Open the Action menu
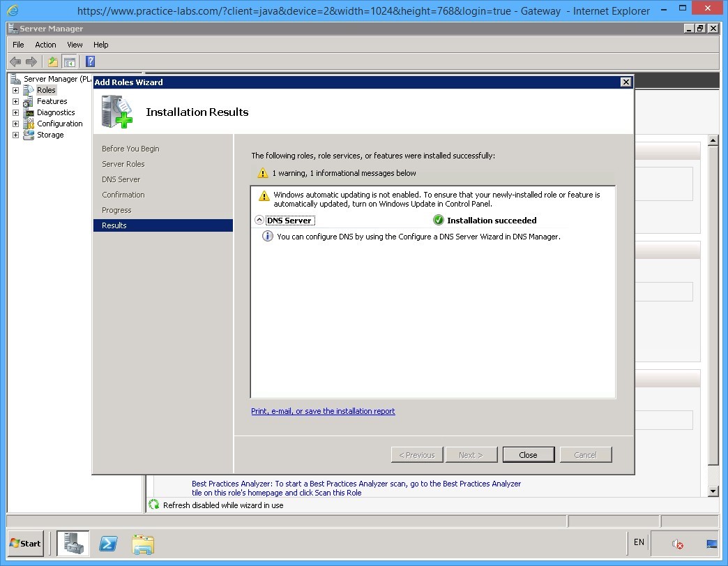 45,44
